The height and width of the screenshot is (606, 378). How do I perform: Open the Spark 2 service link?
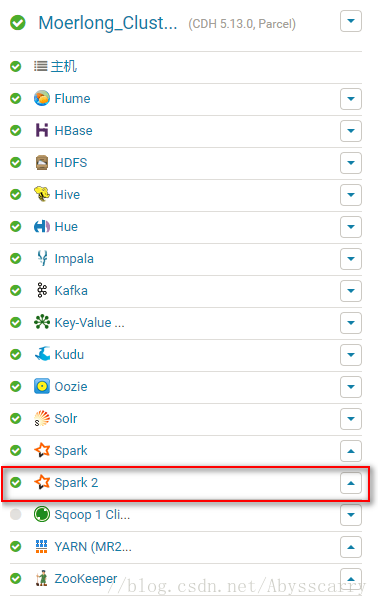click(76, 483)
